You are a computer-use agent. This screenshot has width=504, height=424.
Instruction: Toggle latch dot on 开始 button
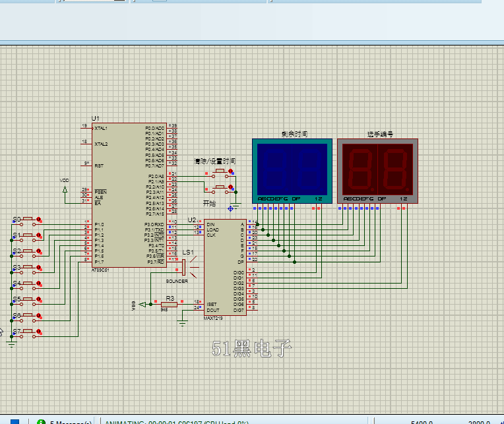(230, 187)
